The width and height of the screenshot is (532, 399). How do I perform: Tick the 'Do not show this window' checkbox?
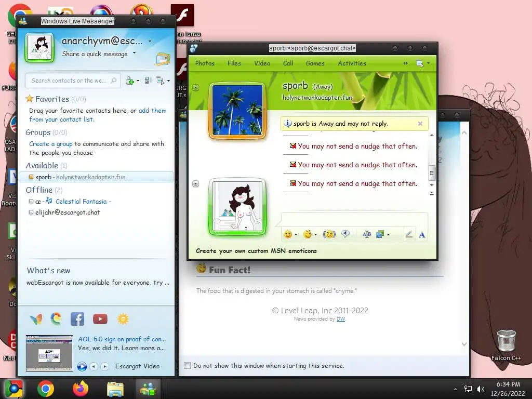187,365
